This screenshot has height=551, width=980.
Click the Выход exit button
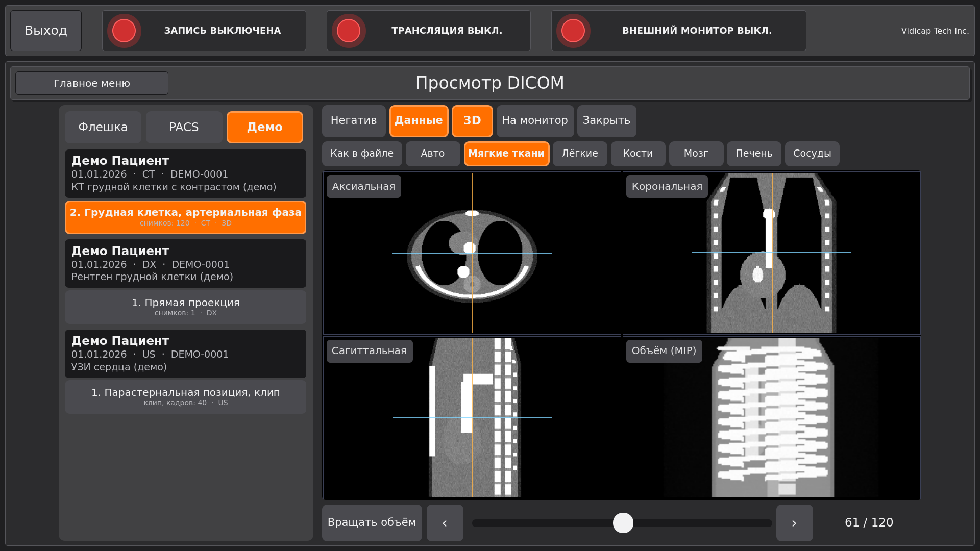pyautogui.click(x=46, y=31)
